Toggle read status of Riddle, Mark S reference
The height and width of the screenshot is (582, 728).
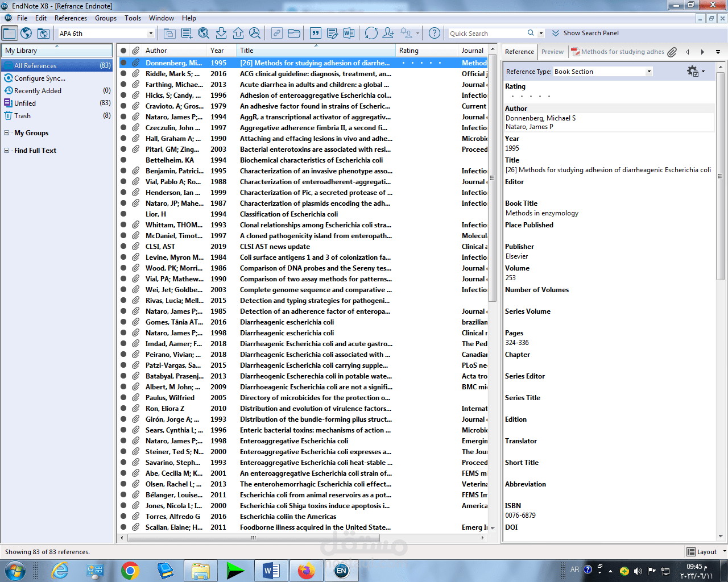123,74
